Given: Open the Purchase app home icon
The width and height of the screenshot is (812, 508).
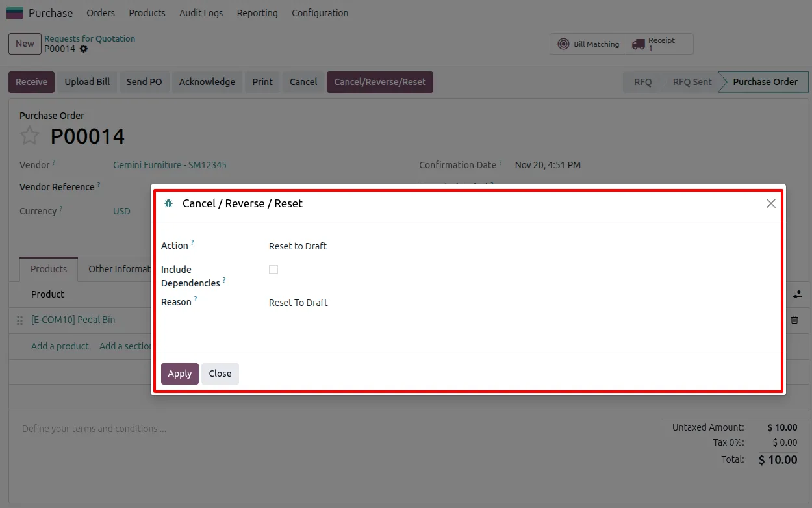Looking at the screenshot, I should click(15, 13).
